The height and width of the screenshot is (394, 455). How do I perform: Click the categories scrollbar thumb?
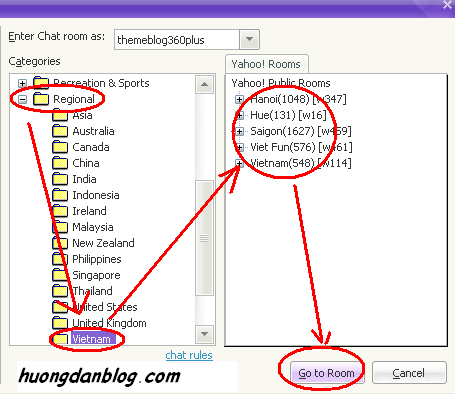pos(204,238)
